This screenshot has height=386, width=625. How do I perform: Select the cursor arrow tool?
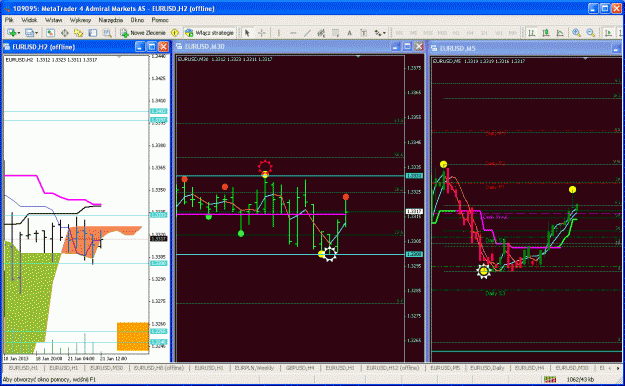click(247, 33)
